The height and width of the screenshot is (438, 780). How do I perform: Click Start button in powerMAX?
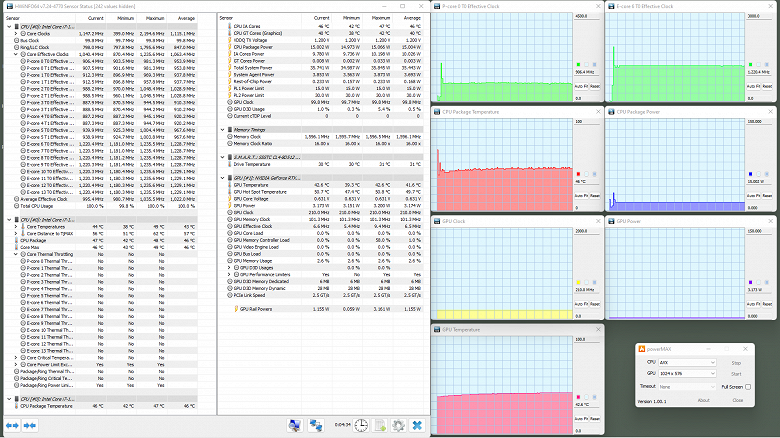[736, 374]
